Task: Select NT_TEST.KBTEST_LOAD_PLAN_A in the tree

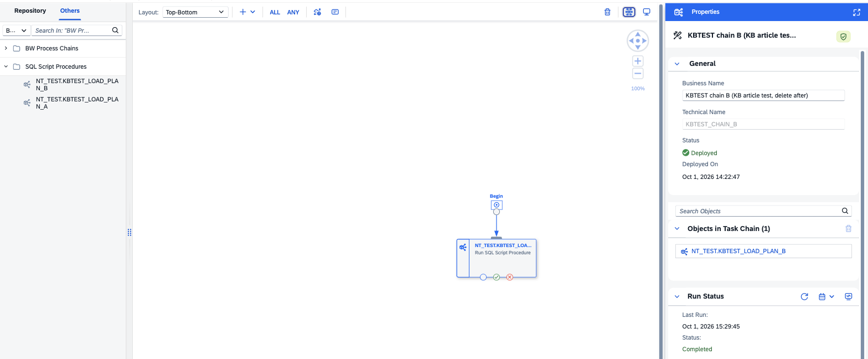Action: coord(77,103)
